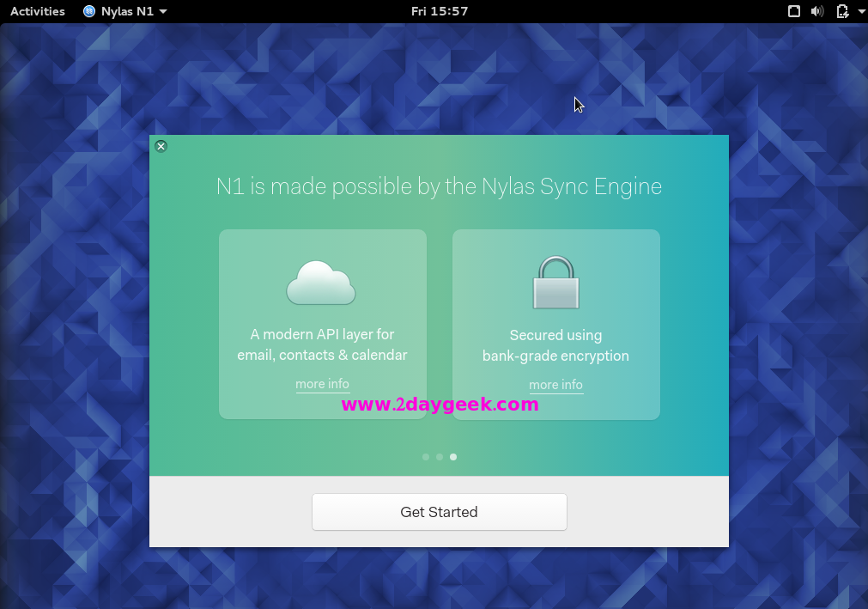
Task: Click the window indicator icon in the top bar
Action: point(794,11)
